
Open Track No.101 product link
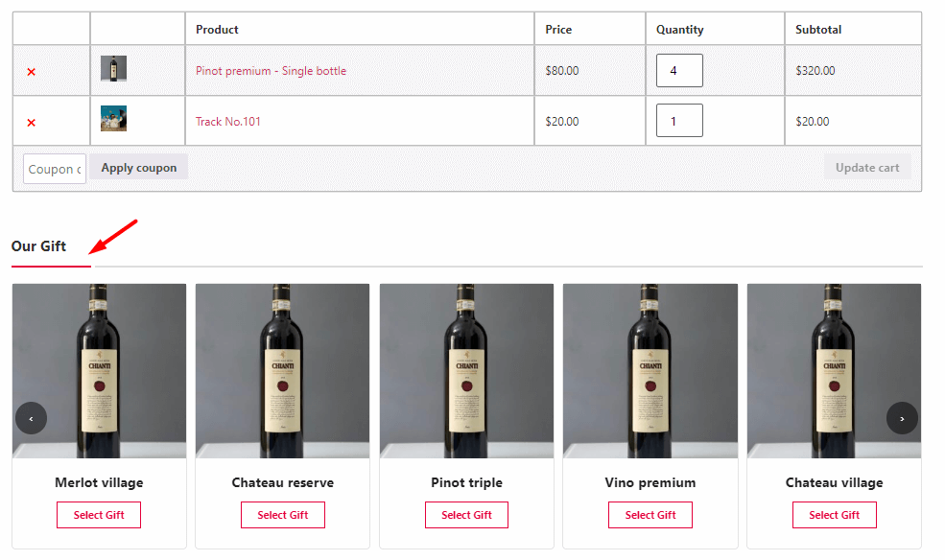pyautogui.click(x=227, y=121)
